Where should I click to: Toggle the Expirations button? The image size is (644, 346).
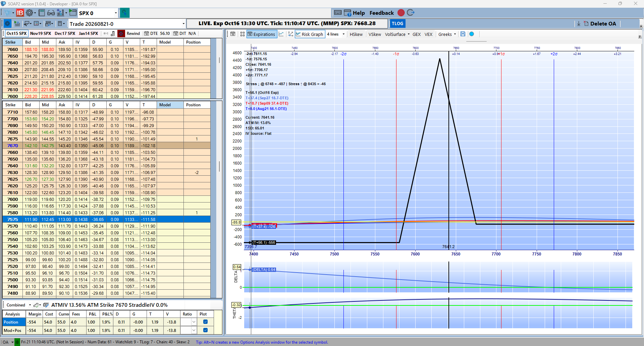point(261,34)
